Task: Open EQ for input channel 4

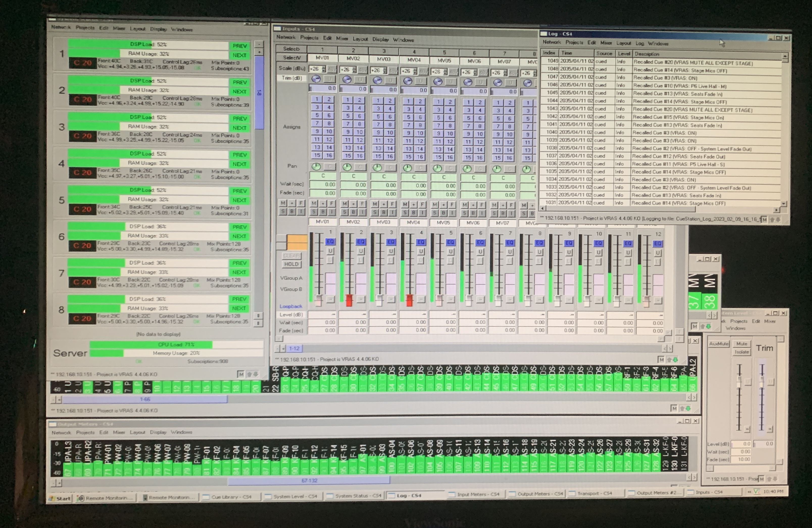Action: [x=421, y=242]
